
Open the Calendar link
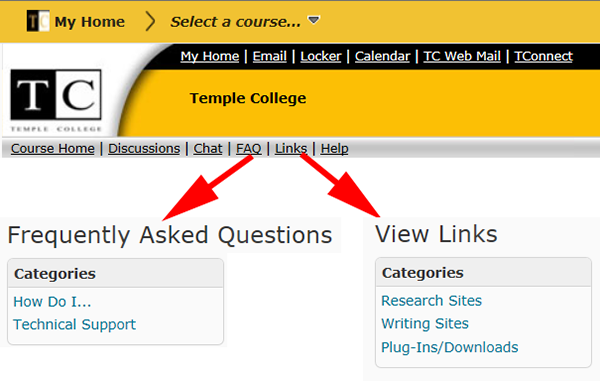click(382, 56)
